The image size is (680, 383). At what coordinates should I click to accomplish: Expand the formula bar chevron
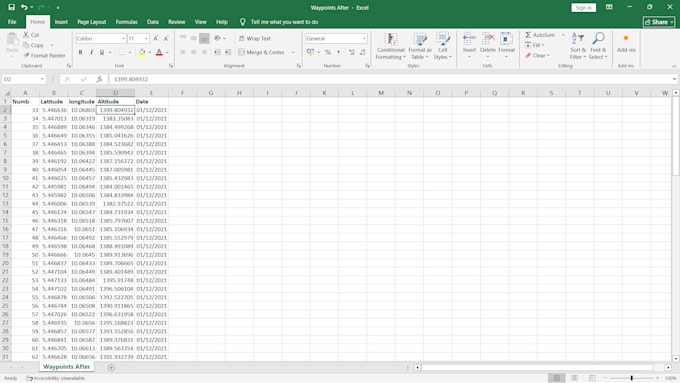pyautogui.click(x=674, y=79)
